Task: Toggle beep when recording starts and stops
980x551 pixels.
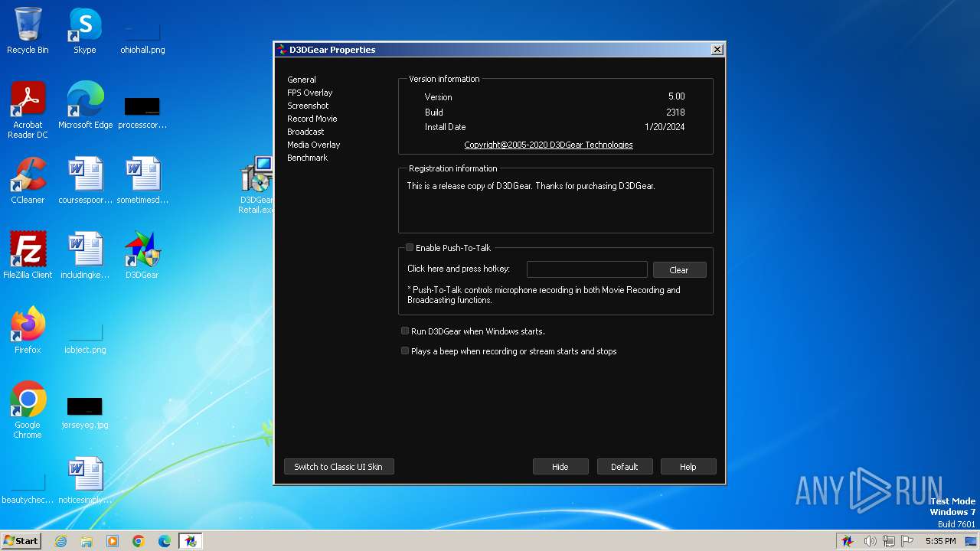Action: (x=405, y=351)
